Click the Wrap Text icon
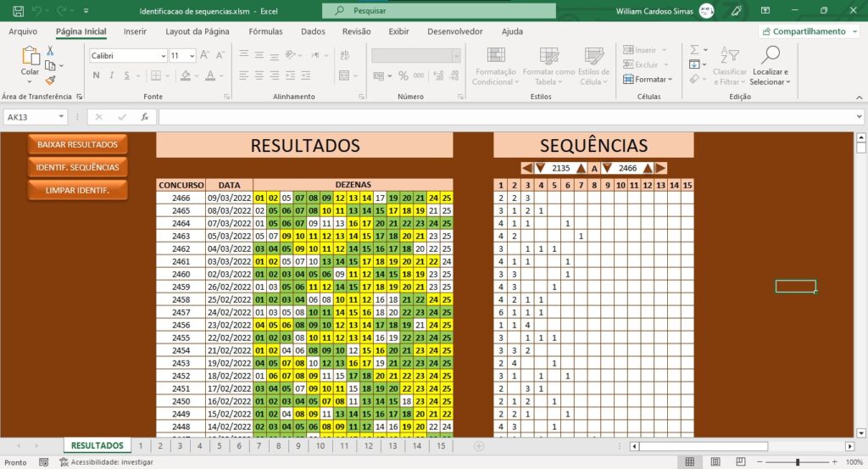This screenshot has width=868, height=469. (x=345, y=55)
